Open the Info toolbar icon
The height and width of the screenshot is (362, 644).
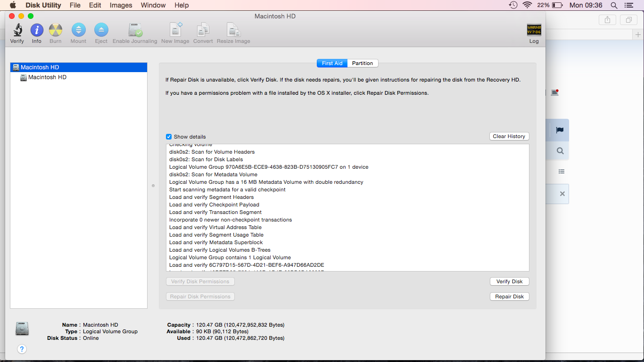(37, 31)
